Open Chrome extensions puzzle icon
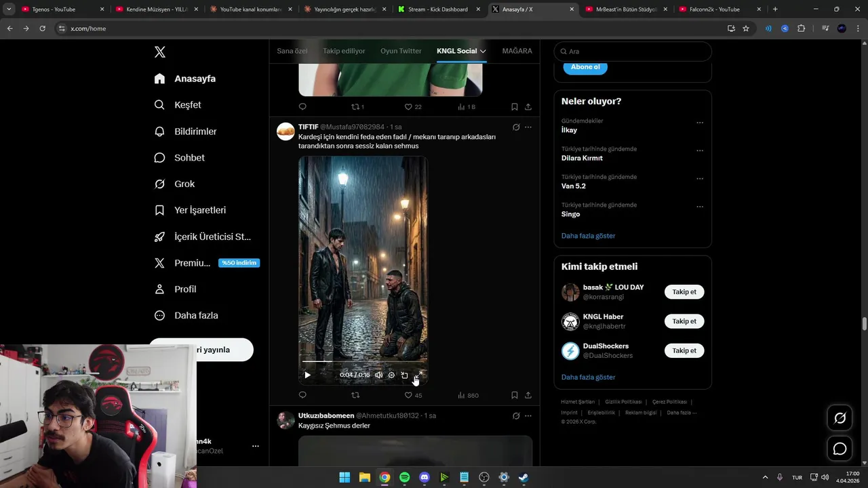868x488 pixels. point(802,28)
